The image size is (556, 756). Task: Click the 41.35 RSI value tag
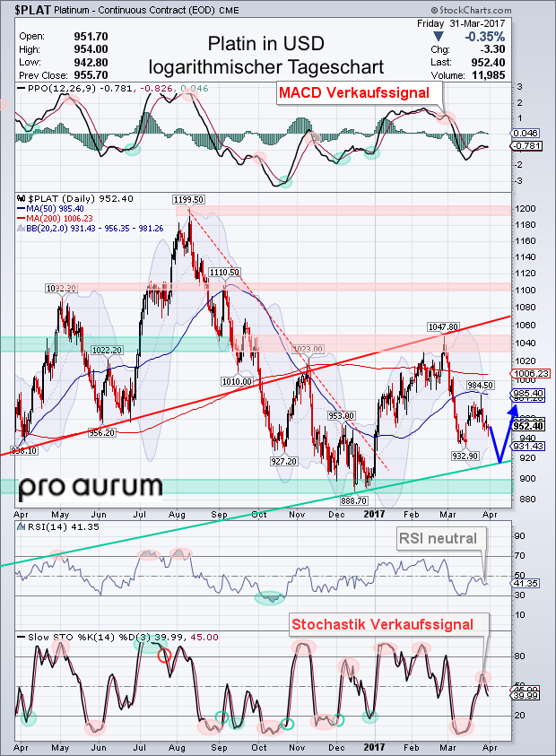[525, 584]
